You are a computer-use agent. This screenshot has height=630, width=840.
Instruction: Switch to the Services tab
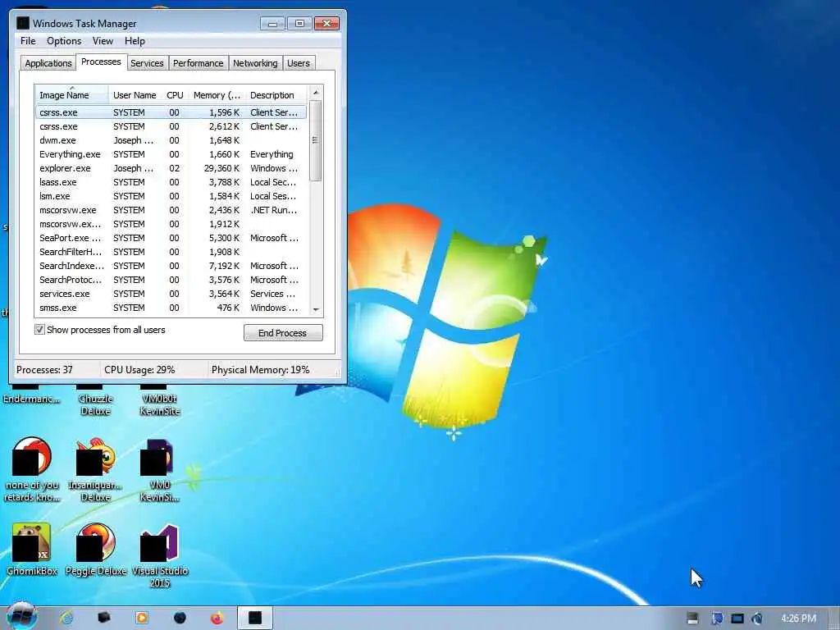(147, 63)
